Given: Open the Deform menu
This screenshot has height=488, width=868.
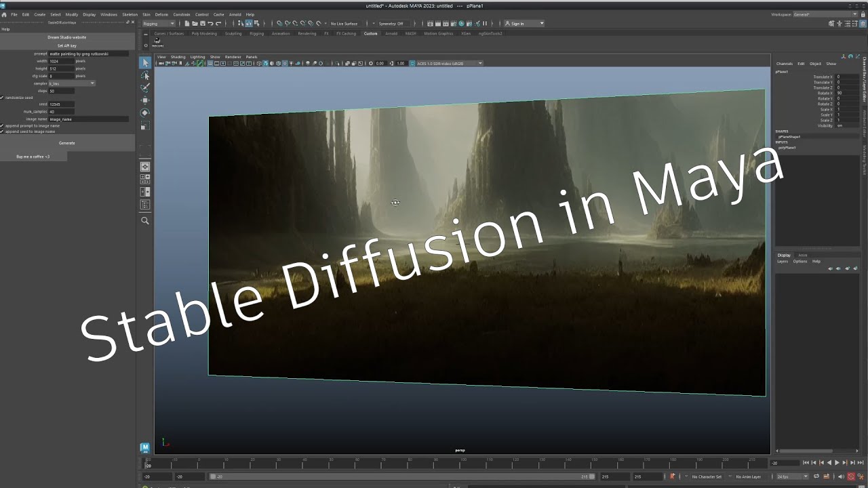Looking at the screenshot, I should click(161, 14).
